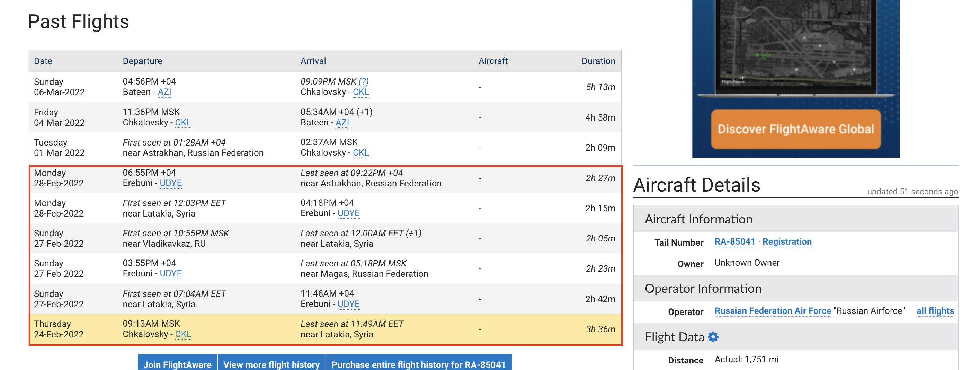Click the Flight Data gear settings icon

click(713, 337)
